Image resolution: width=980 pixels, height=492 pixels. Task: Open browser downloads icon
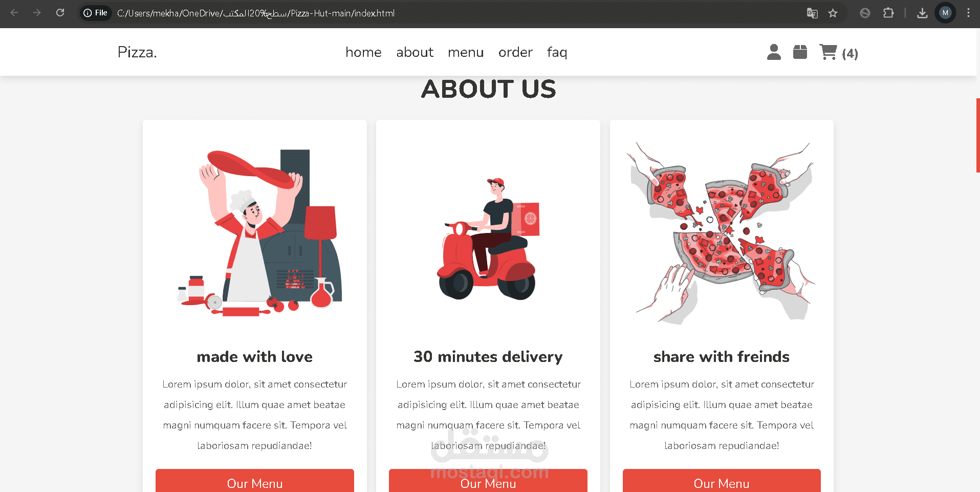(x=922, y=13)
